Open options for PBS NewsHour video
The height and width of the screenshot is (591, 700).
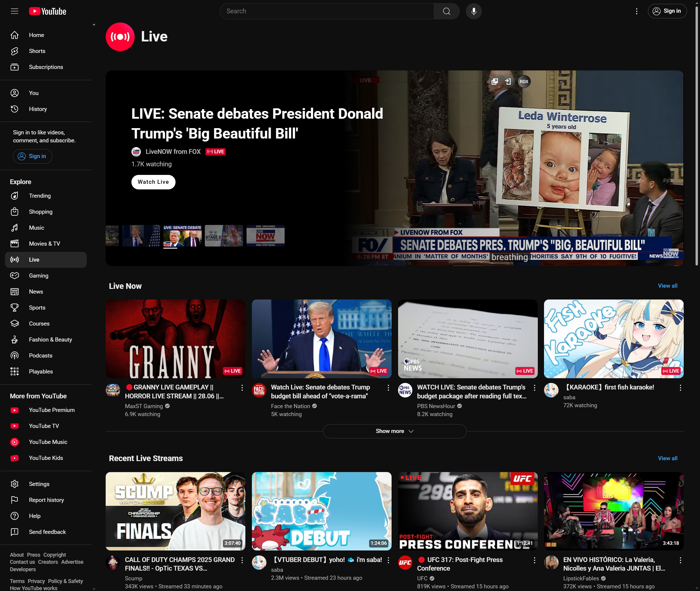click(x=534, y=388)
